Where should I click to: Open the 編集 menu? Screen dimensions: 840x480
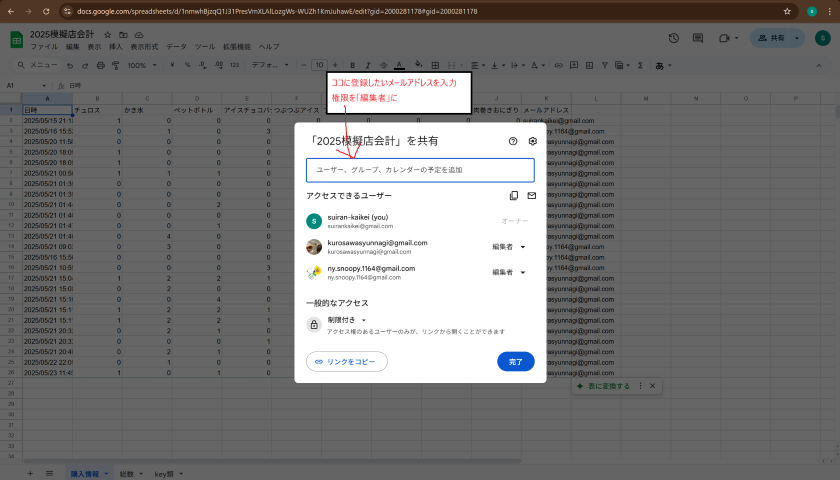tap(72, 47)
